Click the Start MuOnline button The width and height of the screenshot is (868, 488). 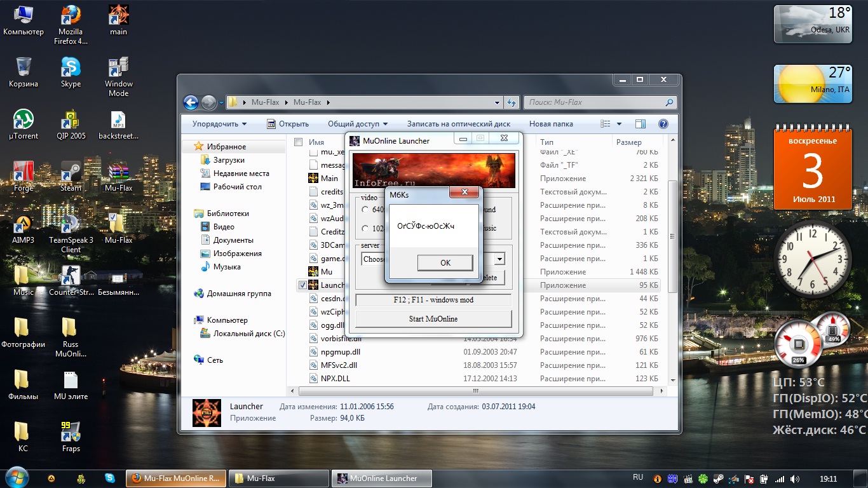coord(433,319)
